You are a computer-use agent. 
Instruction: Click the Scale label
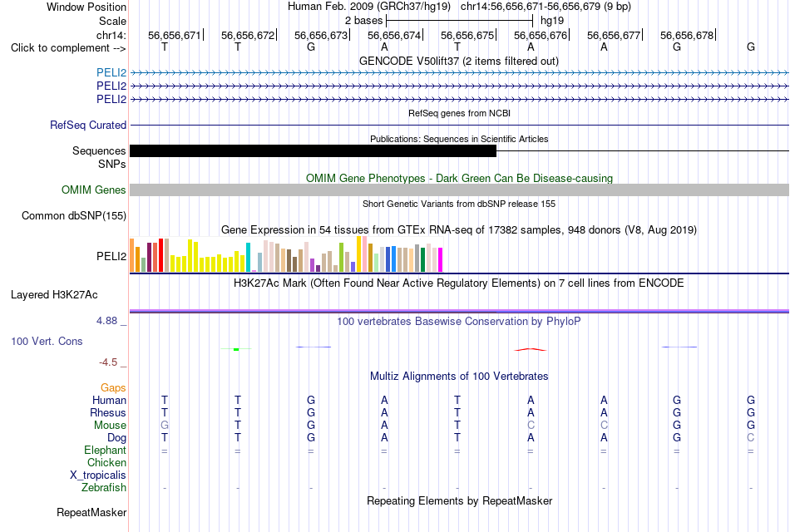[x=112, y=21]
